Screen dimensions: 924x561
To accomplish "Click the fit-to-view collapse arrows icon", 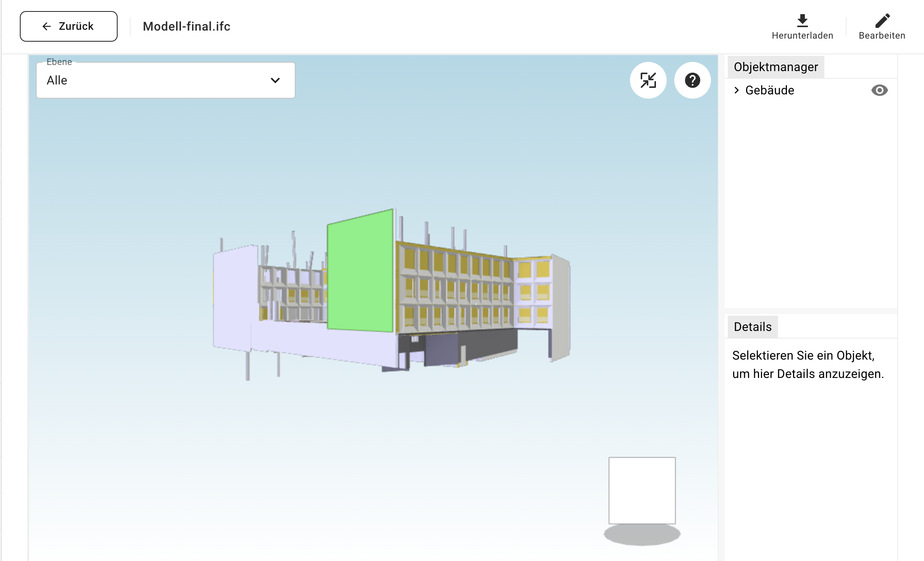I will (x=648, y=80).
